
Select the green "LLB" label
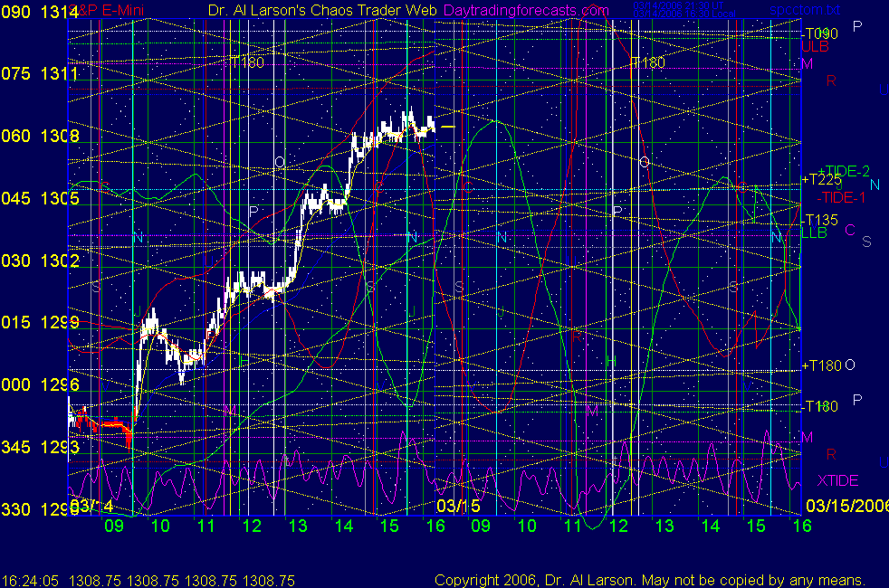point(815,232)
